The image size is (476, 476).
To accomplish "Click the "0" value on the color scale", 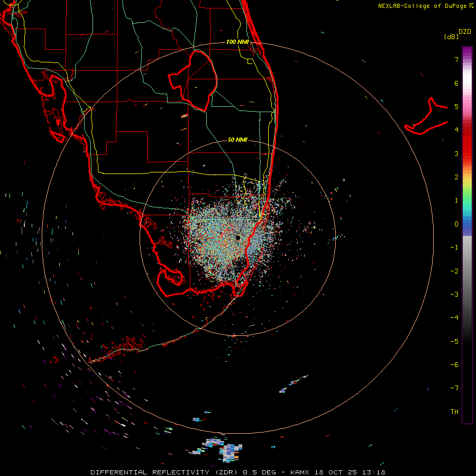I will pos(456,224).
